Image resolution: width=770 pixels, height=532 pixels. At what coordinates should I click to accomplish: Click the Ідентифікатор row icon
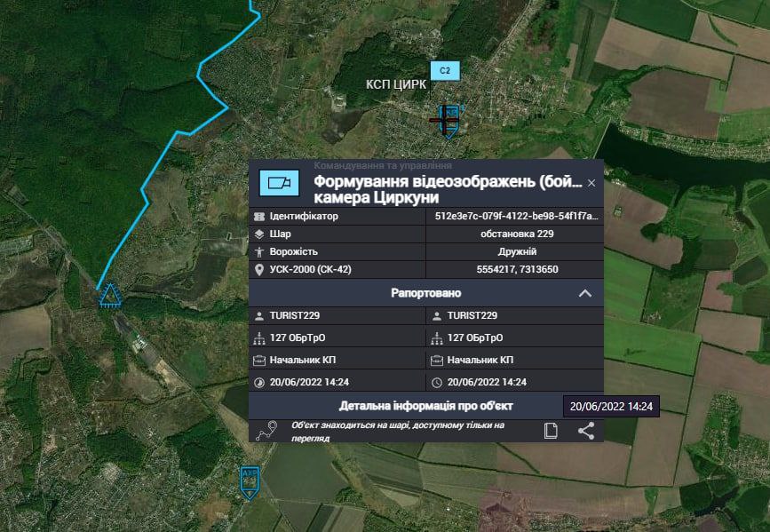pos(259,216)
